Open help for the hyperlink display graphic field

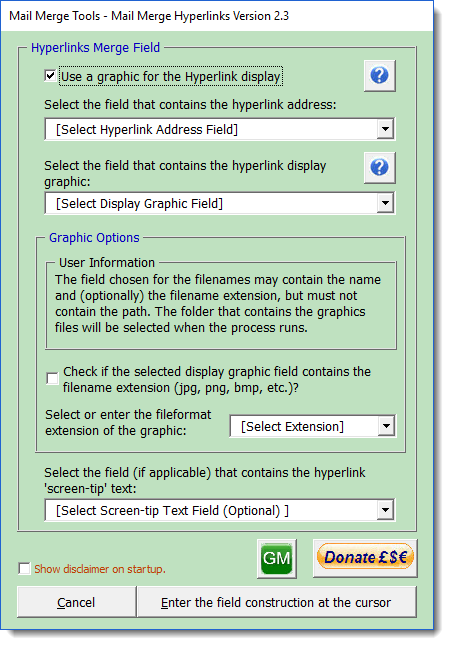[x=380, y=167]
